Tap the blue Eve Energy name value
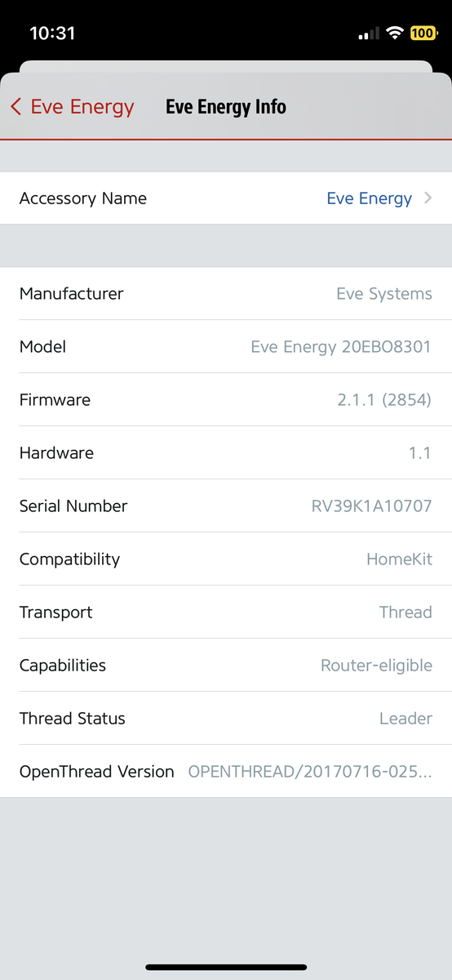Image resolution: width=452 pixels, height=980 pixels. 369,198
